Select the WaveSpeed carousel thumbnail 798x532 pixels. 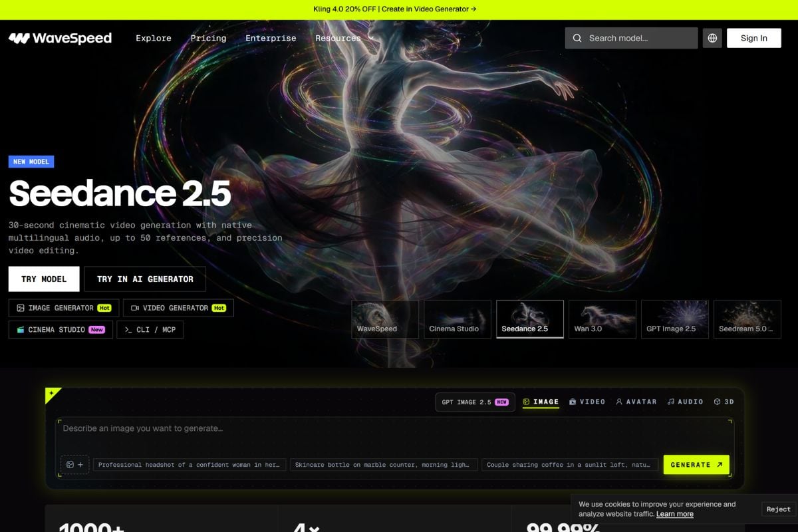pos(385,319)
